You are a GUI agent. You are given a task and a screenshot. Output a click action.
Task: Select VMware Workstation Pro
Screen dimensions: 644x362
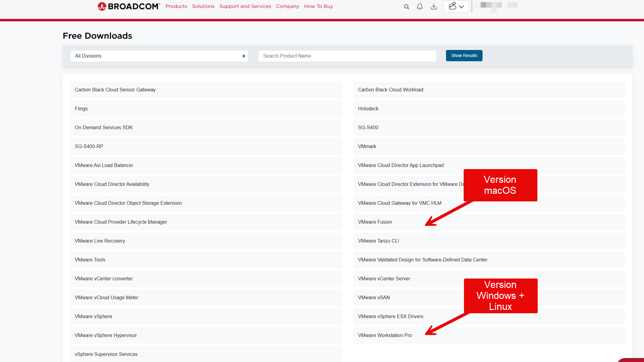(x=489, y=335)
